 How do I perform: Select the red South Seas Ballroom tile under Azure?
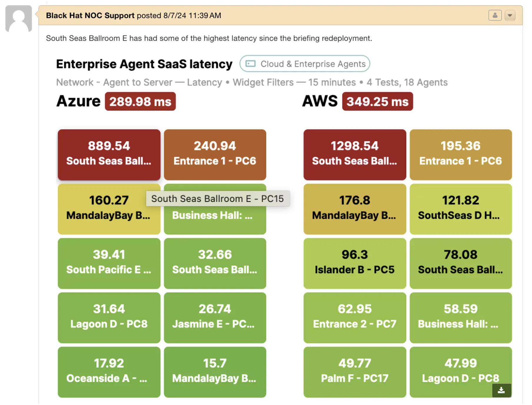(109, 154)
